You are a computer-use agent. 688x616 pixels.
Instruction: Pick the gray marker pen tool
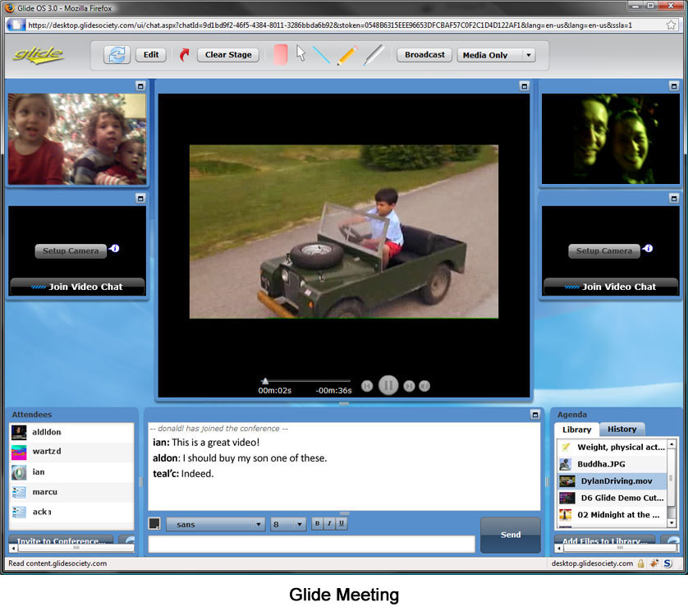(374, 55)
